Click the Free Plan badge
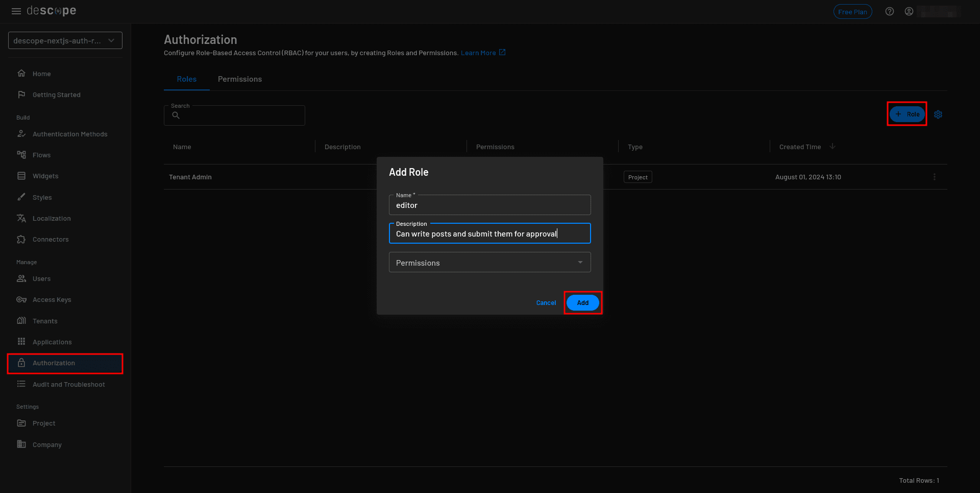Viewport: 980px width, 493px height. pos(852,12)
